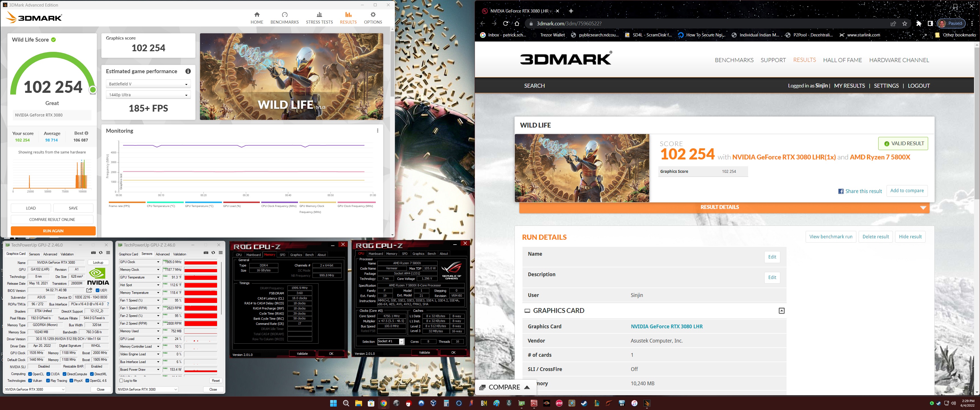Toggle DirectCompute checkbox in GPU-Z
This screenshot has width=980, height=410.
pos(65,374)
